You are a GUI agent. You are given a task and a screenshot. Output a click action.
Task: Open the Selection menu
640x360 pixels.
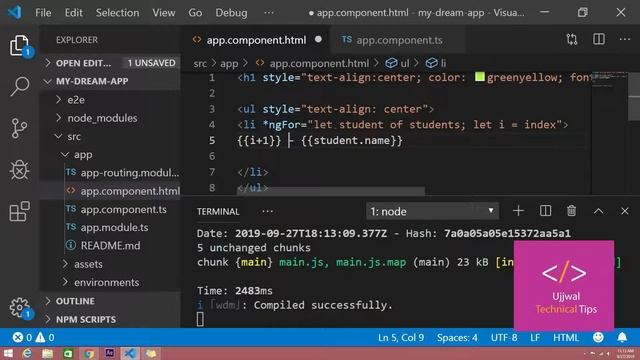117,13
